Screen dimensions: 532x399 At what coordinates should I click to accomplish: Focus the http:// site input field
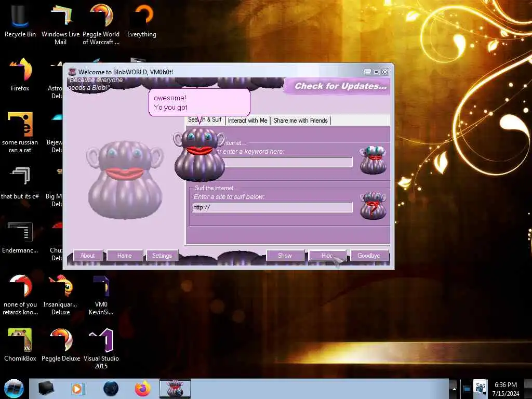(x=272, y=207)
